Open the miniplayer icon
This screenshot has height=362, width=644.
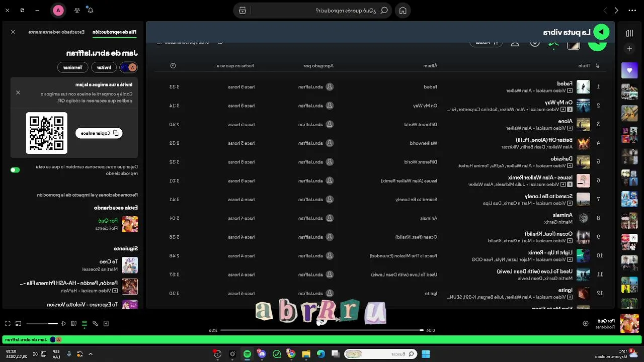[18, 323]
